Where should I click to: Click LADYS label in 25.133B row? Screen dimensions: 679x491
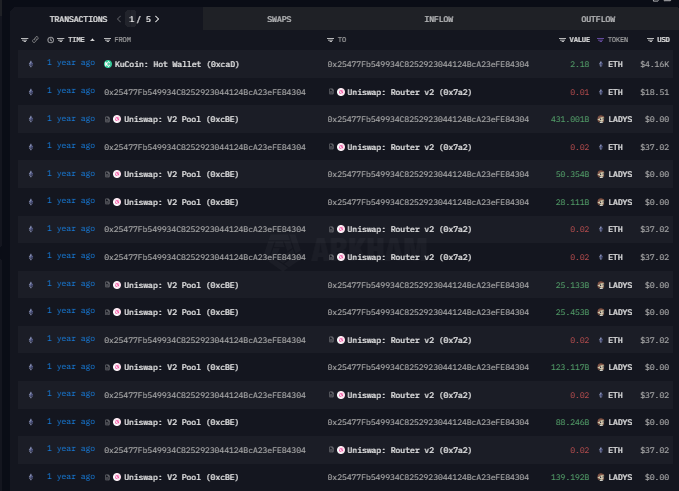pyautogui.click(x=620, y=285)
